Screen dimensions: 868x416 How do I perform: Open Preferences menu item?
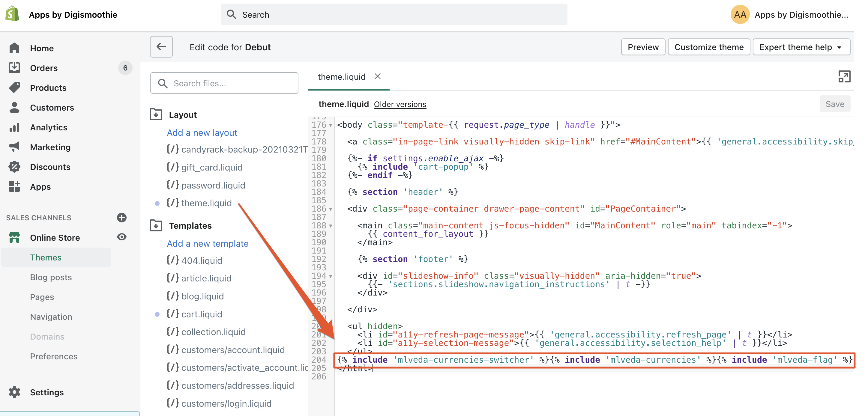[x=54, y=356]
